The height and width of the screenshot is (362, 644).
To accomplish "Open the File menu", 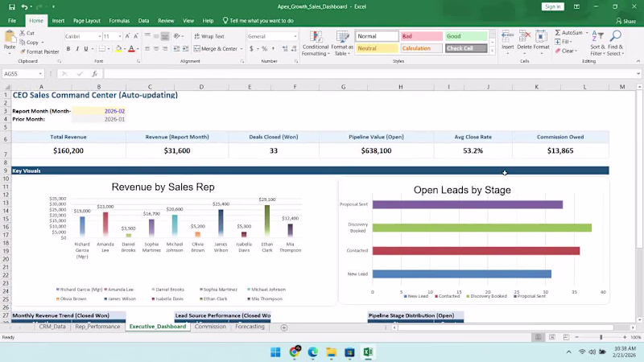I will click(x=12, y=21).
